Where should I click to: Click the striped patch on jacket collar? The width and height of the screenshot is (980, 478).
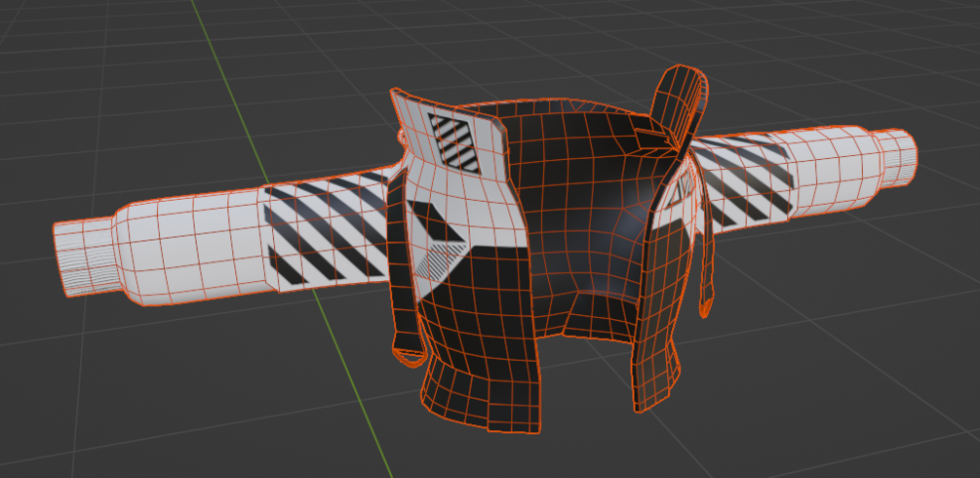point(455,142)
